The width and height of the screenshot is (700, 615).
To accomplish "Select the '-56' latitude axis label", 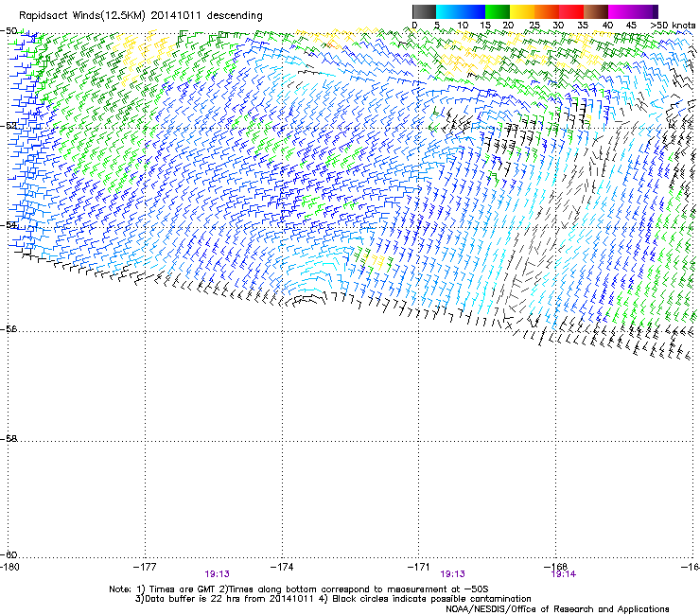I will pyautogui.click(x=9, y=328).
